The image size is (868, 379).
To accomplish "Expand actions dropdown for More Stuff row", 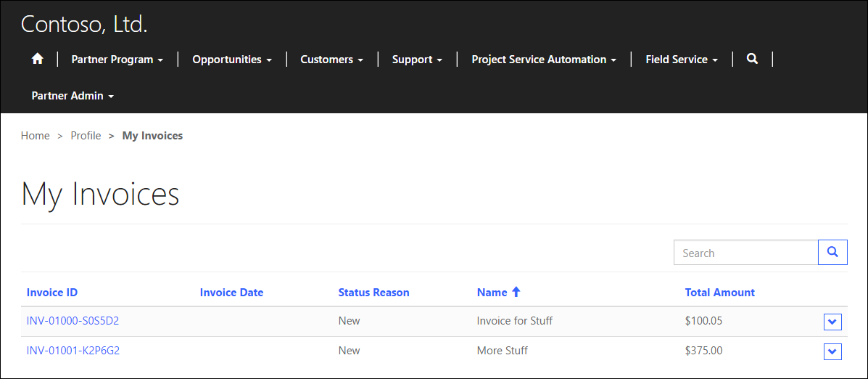I will [x=832, y=351].
